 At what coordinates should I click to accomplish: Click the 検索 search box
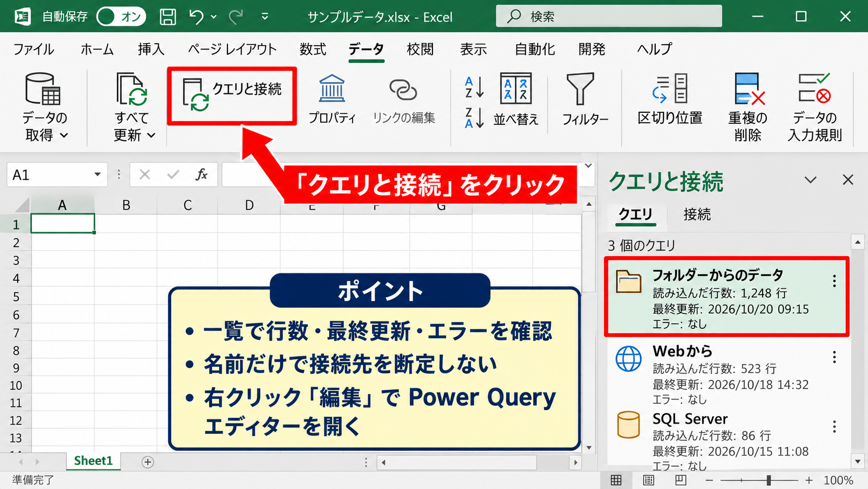pos(609,16)
